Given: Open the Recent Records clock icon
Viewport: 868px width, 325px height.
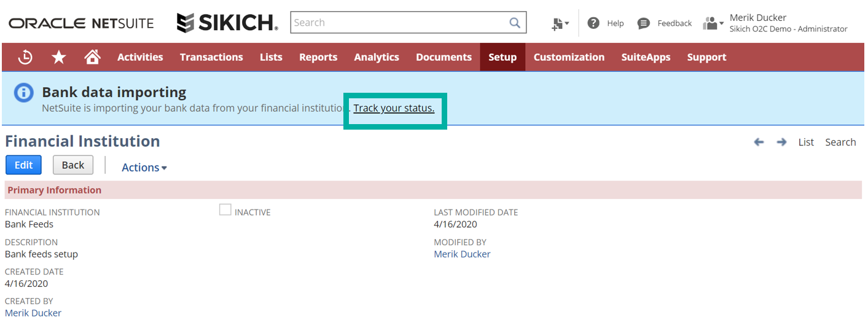Looking at the screenshot, I should [25, 57].
